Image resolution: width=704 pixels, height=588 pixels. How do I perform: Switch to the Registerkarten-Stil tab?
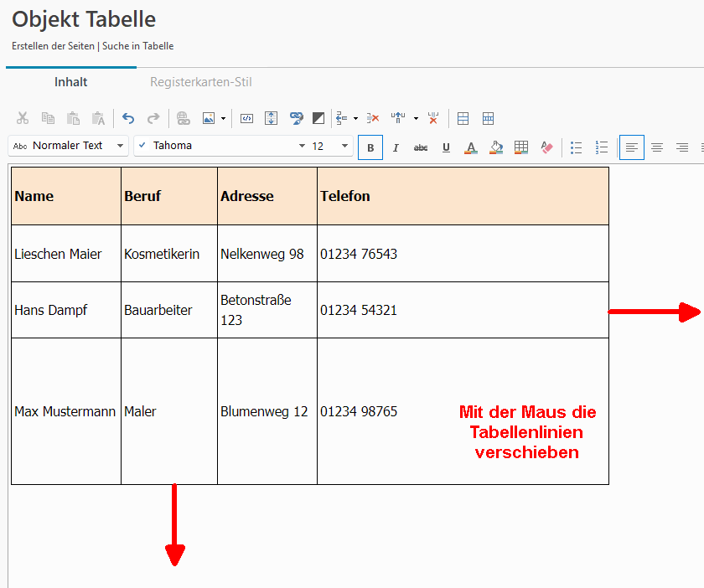click(201, 82)
